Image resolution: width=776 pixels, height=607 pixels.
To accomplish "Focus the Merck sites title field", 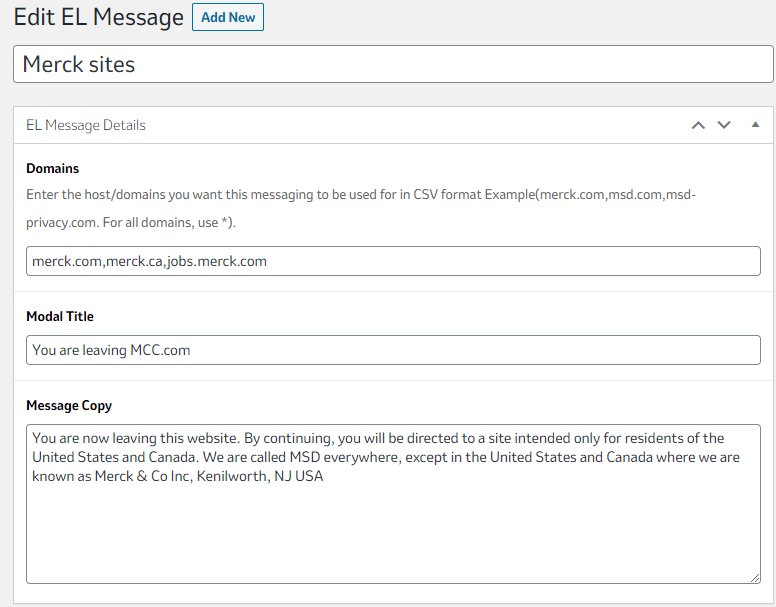I will pos(392,65).
